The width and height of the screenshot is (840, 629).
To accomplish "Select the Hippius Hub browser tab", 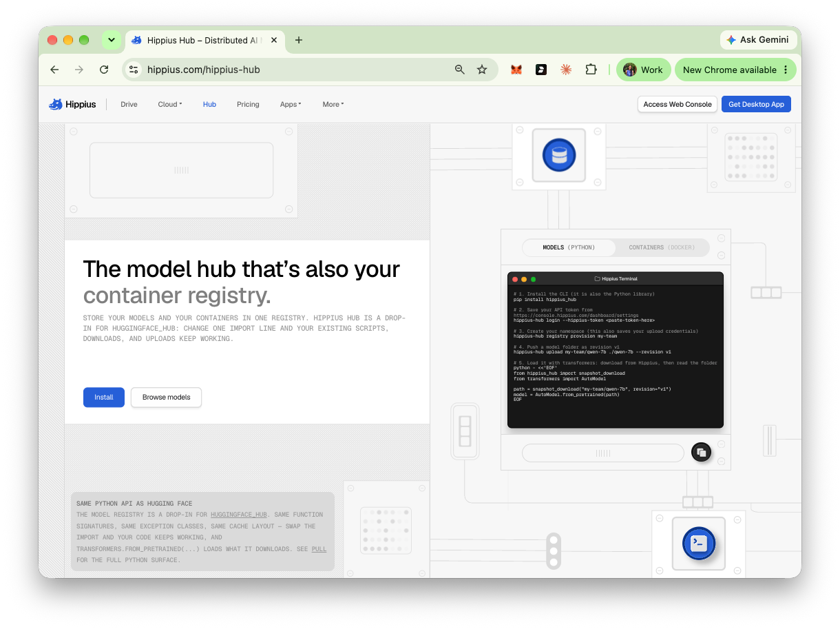I will point(204,40).
